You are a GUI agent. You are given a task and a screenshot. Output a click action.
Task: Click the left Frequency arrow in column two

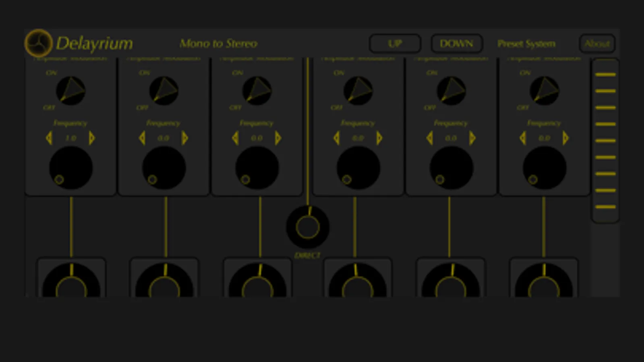pos(142,138)
